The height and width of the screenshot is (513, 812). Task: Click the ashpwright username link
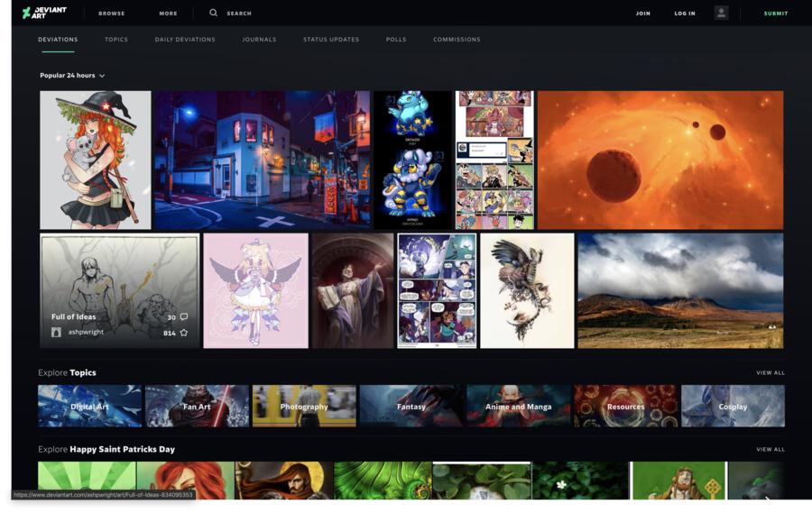86,332
